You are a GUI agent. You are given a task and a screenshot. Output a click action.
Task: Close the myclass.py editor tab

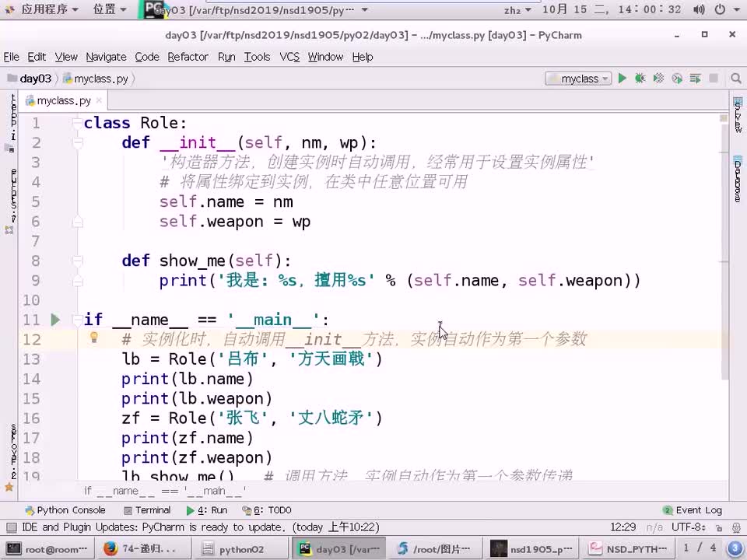click(x=99, y=100)
